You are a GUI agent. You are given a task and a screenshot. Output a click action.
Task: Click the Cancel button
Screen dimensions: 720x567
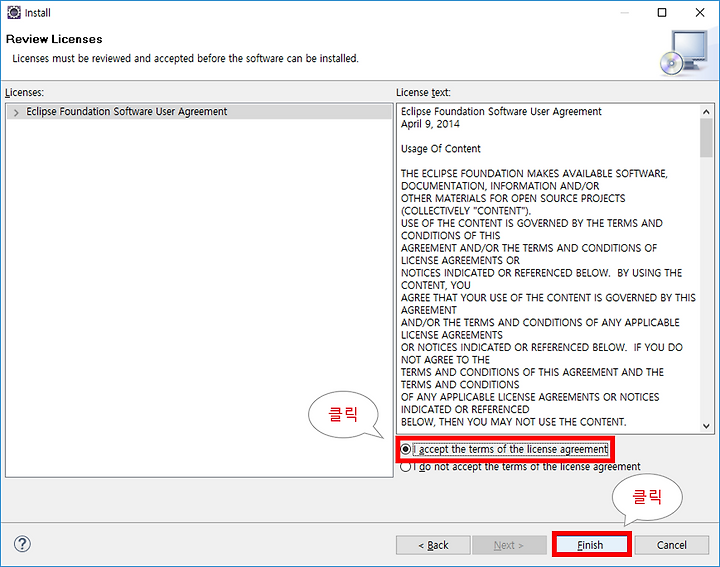click(x=672, y=545)
